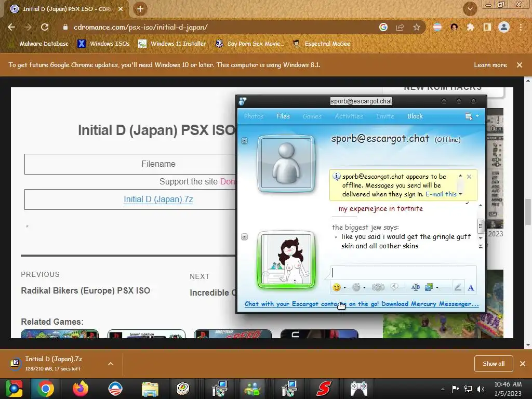Click the messenger window title bar icon
Screen dimensions: 532x399
[x=242, y=101]
